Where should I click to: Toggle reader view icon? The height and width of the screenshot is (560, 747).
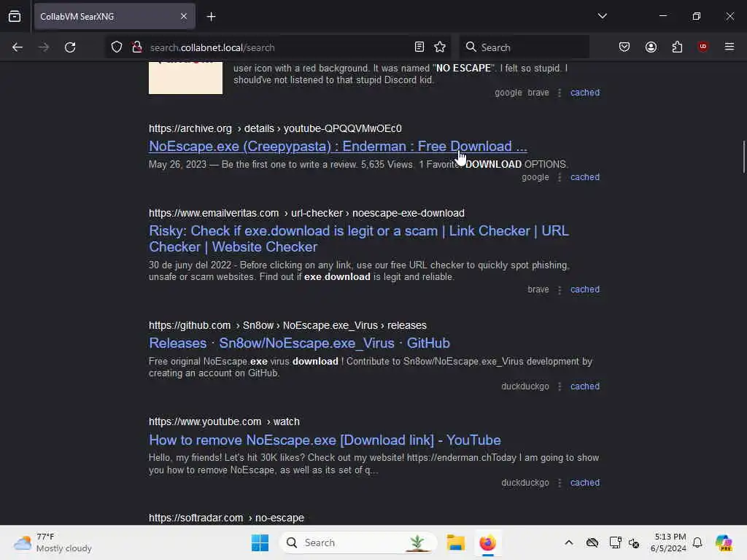coord(419,47)
